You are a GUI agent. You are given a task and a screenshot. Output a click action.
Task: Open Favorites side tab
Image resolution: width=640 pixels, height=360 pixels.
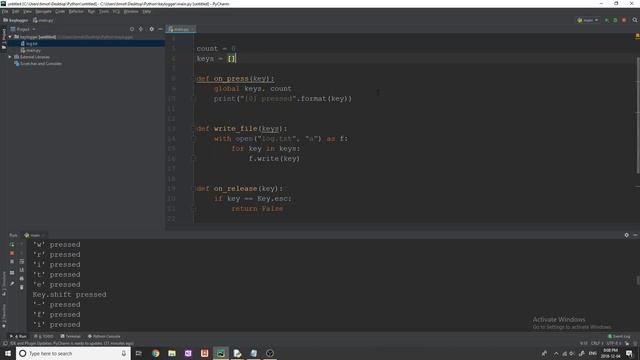pyautogui.click(x=4, y=316)
